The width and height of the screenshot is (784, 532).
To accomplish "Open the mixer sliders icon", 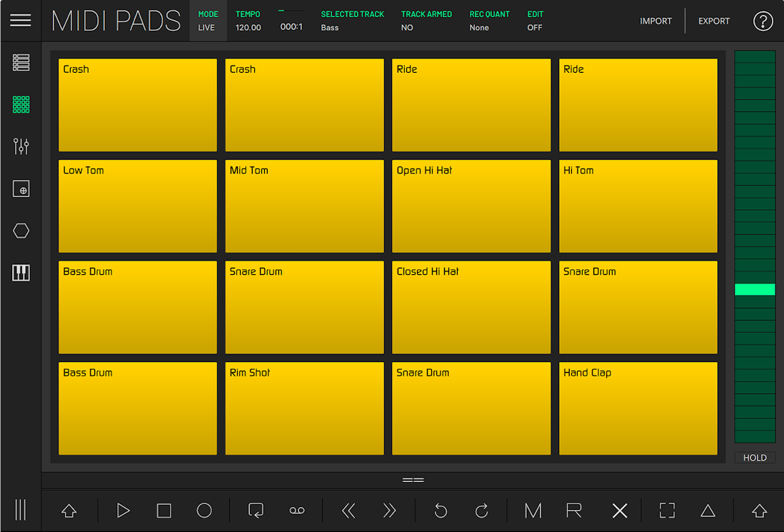I will [x=21, y=146].
